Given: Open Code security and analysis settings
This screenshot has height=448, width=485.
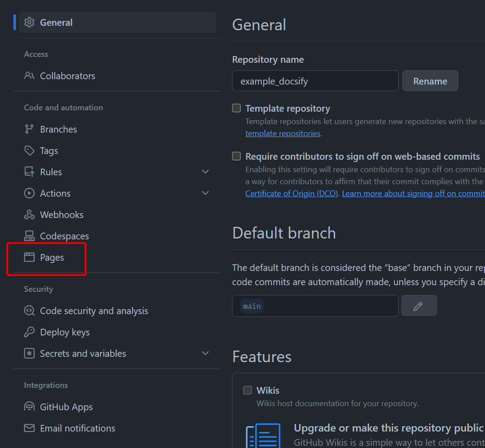Looking at the screenshot, I should 94,311.
